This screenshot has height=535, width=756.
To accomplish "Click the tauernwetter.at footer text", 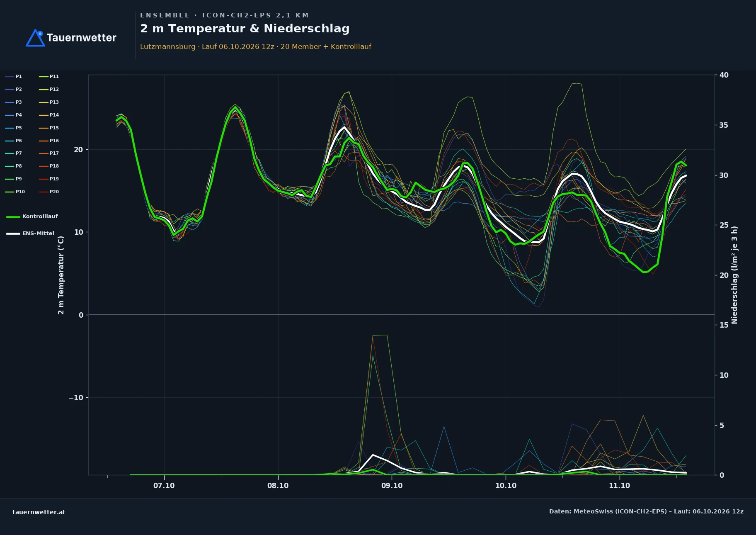I will (39, 512).
